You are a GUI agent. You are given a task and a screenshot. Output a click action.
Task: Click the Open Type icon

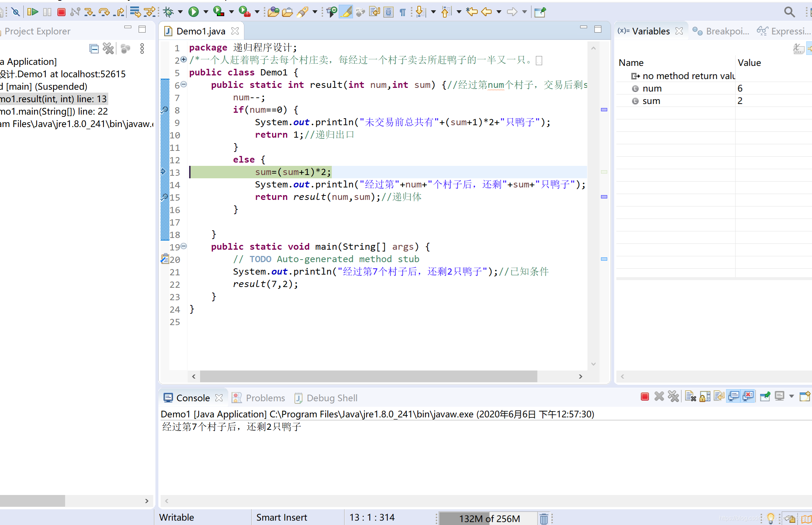pyautogui.click(x=273, y=12)
